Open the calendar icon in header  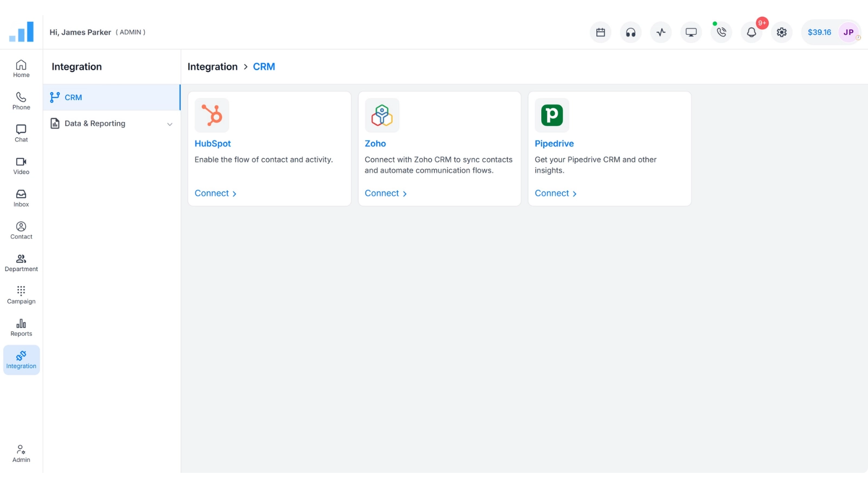coord(601,32)
